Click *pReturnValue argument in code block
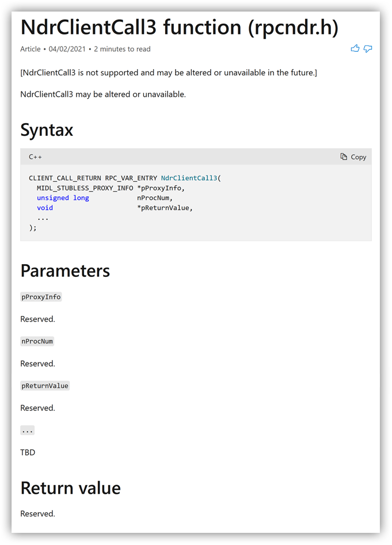Viewport: 392px width, 545px height. (x=165, y=208)
